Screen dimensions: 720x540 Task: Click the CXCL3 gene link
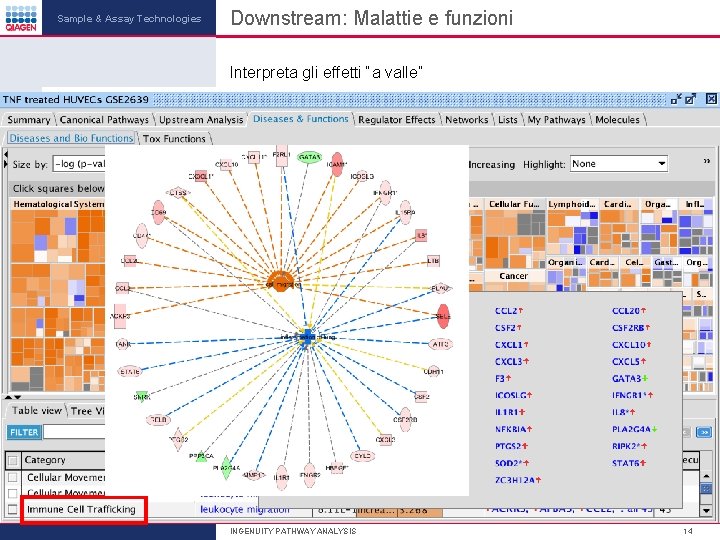pyautogui.click(x=509, y=361)
